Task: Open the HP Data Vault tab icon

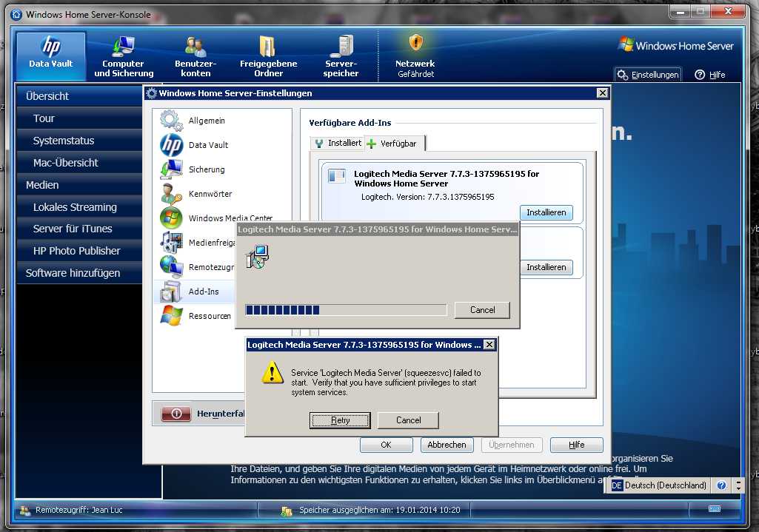Action: 50,47
